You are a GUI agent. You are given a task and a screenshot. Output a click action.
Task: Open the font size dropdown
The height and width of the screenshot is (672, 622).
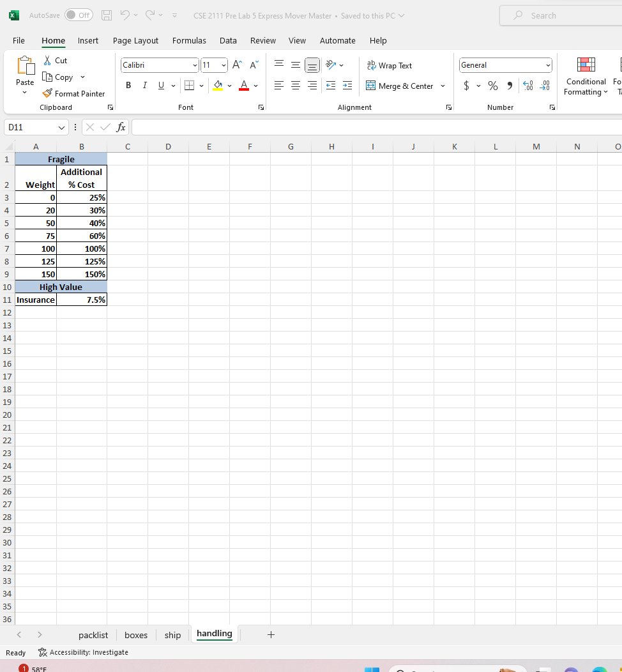(x=224, y=65)
